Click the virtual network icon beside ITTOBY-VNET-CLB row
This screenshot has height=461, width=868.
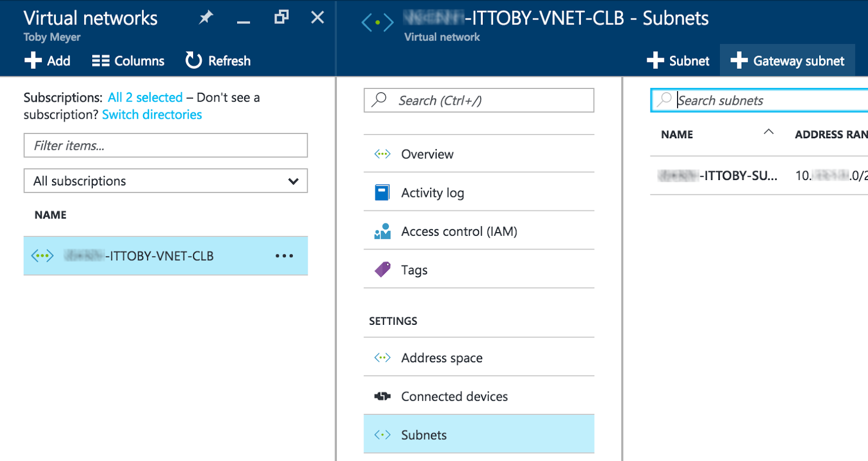point(42,255)
